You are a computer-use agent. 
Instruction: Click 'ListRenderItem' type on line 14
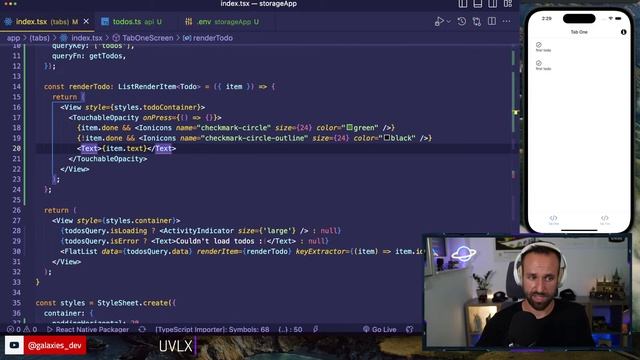147,87
